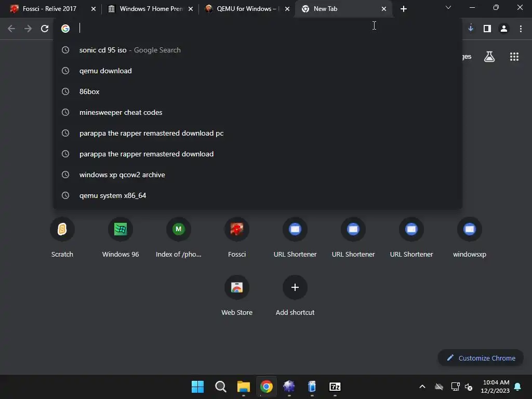Click the blue bottle taskbar icon
This screenshot has height=399, width=532.
click(312, 387)
